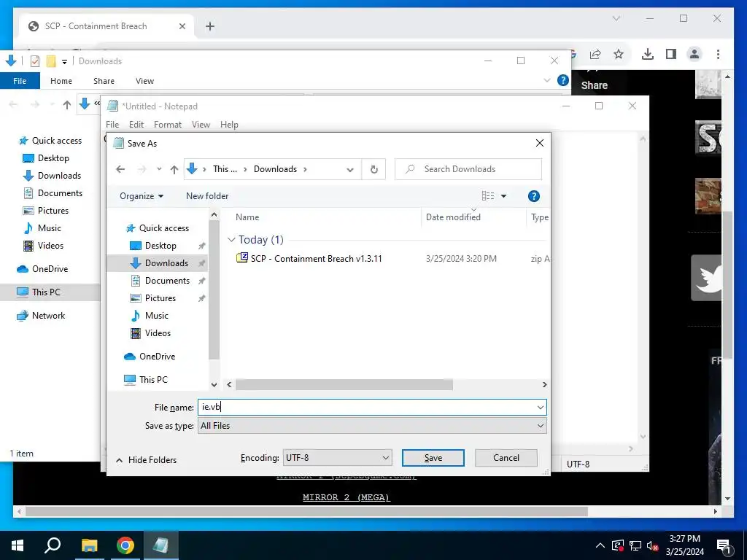This screenshot has width=747, height=560.
Task: Click New folder icon in Explorer quick toolbar
Action: (51, 61)
